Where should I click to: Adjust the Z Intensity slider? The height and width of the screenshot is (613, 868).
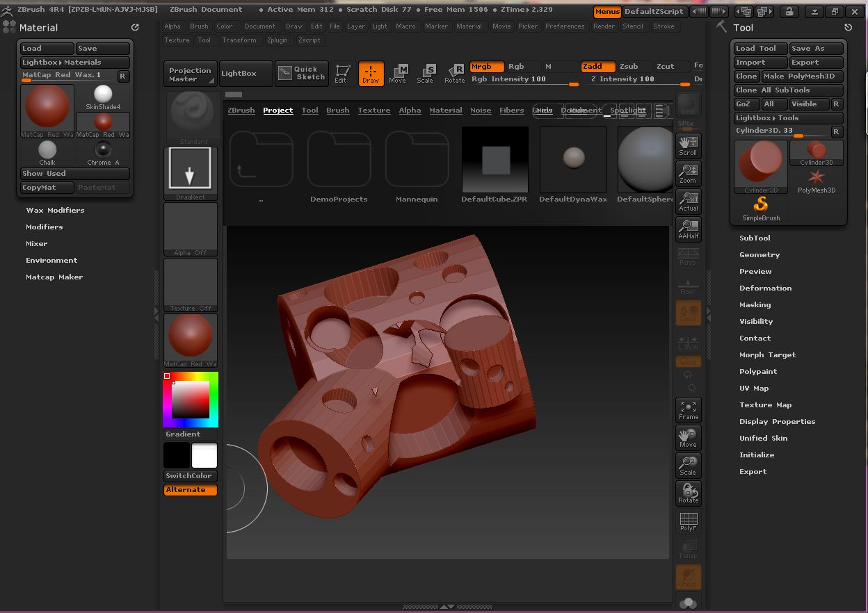click(640, 81)
